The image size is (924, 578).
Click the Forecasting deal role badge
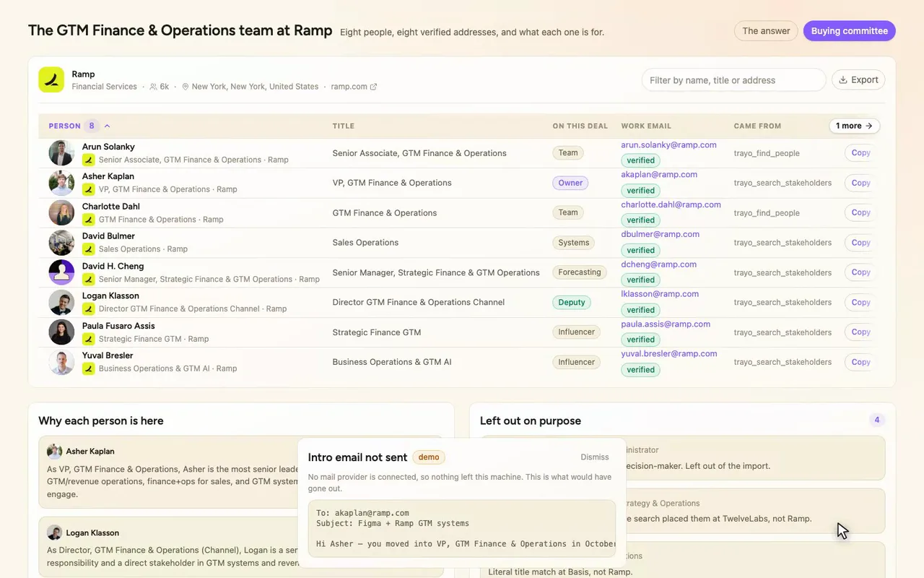pyautogui.click(x=580, y=272)
